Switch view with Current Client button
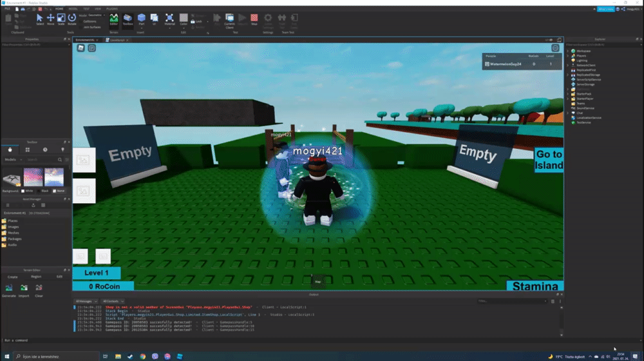This screenshot has height=361, width=644. click(230, 21)
